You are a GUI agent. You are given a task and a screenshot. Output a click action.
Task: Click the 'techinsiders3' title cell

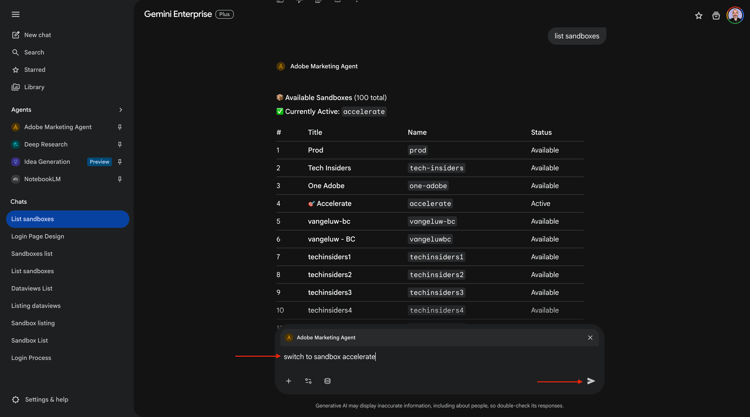[x=330, y=293]
